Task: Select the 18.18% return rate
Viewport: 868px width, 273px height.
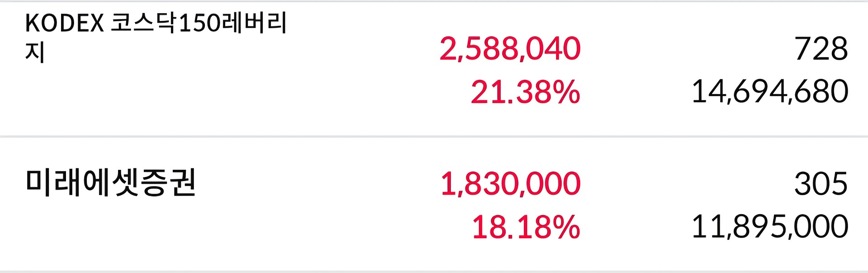Action: tap(526, 227)
